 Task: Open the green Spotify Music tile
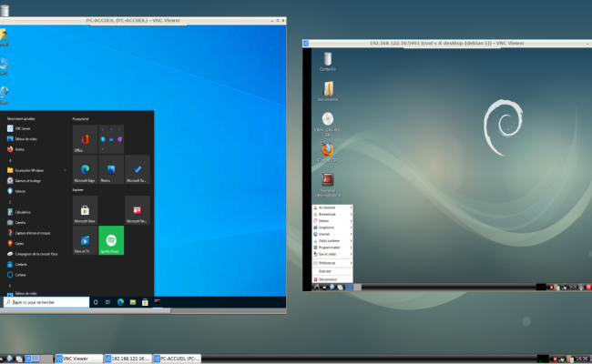pos(111,239)
